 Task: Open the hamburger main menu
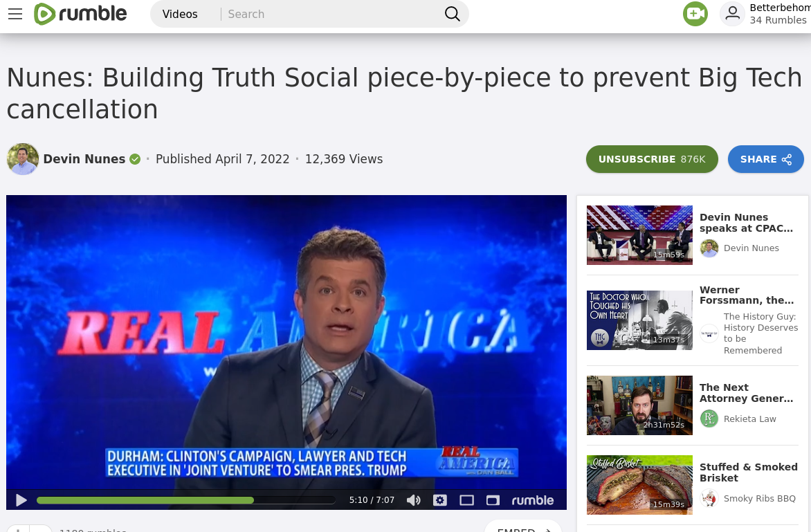coord(15,14)
